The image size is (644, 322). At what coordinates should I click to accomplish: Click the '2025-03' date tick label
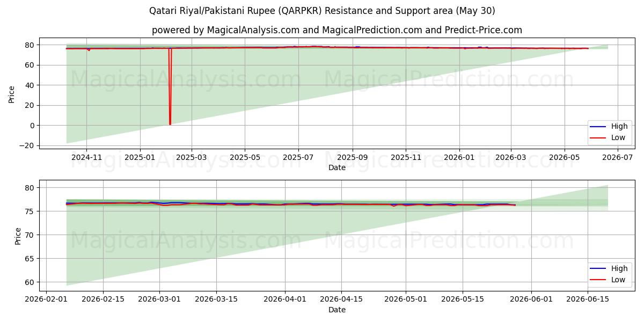click(x=192, y=157)
